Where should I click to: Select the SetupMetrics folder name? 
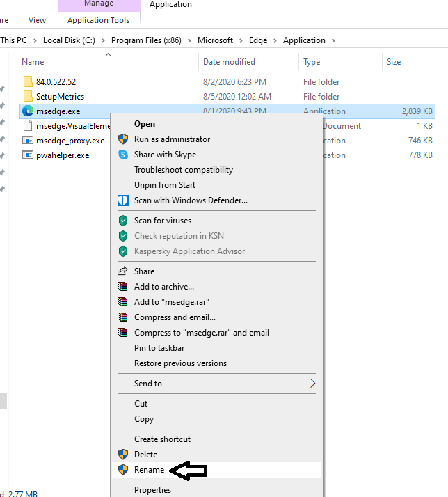point(60,96)
